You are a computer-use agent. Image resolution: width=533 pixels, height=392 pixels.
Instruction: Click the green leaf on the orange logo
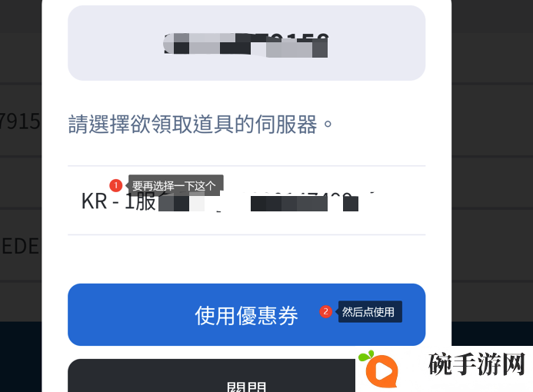[366, 355]
